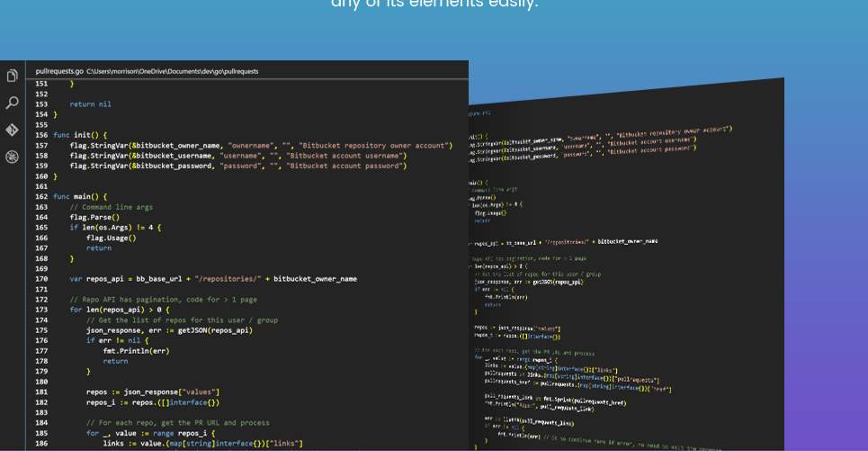This screenshot has width=868, height=451.
Task: Click the "// For each repo, get the PR URL" comment
Action: click(x=178, y=423)
